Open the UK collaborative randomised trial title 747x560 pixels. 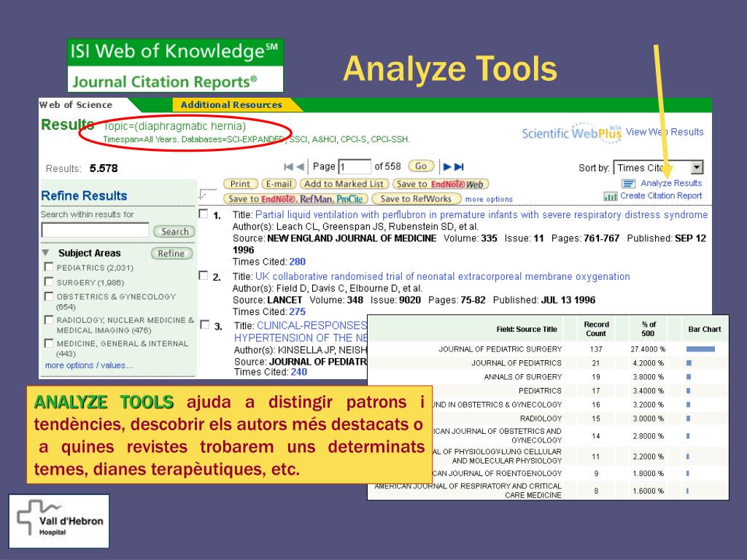(x=443, y=276)
